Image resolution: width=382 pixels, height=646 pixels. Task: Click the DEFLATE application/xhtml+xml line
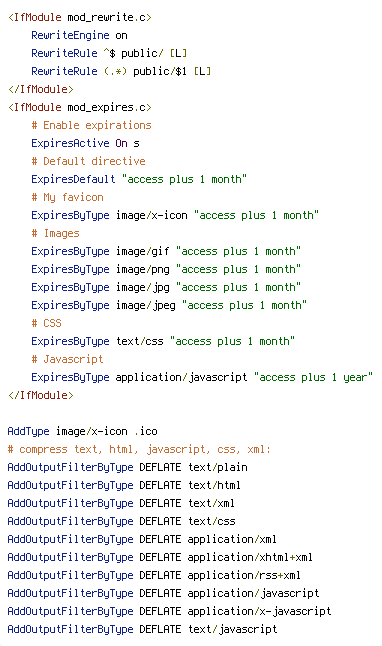[160, 557]
